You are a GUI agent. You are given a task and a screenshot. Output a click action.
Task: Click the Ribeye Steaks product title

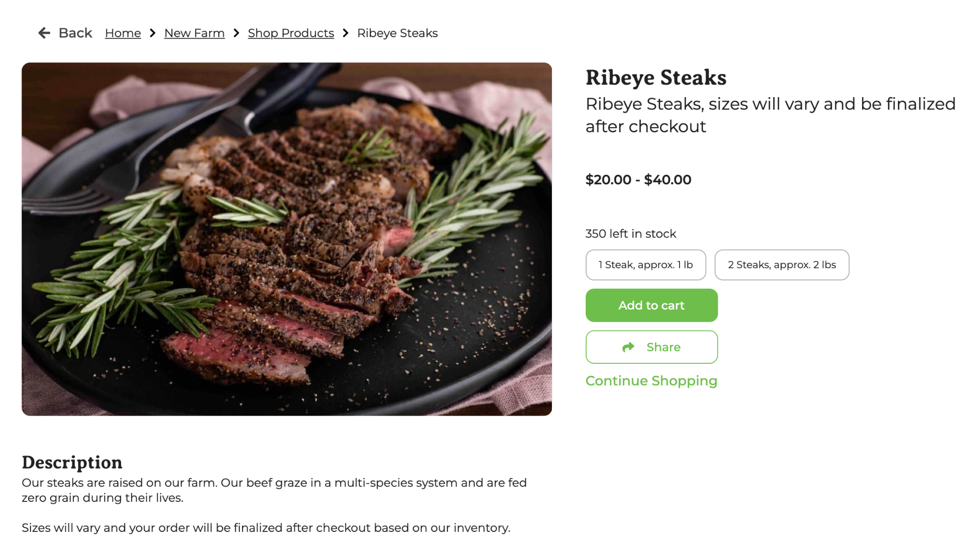click(656, 78)
